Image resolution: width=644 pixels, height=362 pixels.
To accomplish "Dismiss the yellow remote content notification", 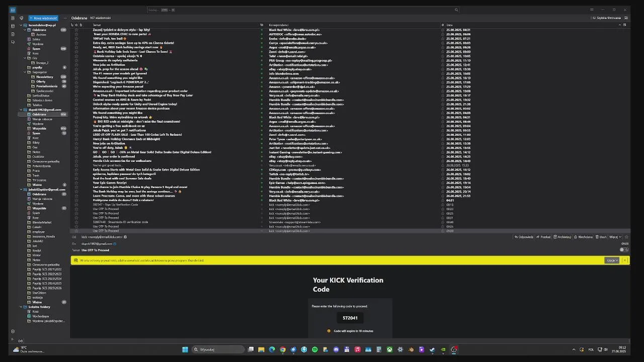I will click(x=625, y=260).
